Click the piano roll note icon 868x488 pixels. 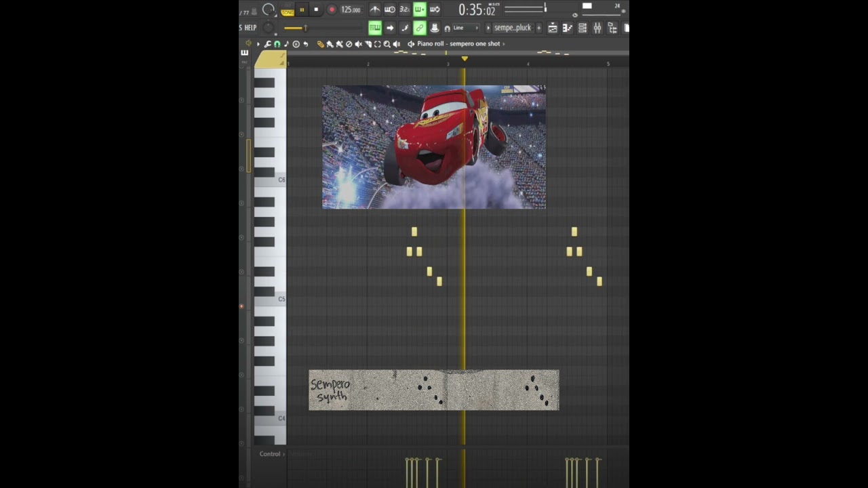coord(287,44)
